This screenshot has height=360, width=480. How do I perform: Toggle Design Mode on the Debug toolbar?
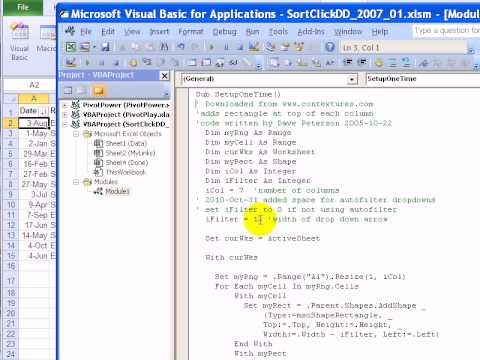click(x=71, y=62)
